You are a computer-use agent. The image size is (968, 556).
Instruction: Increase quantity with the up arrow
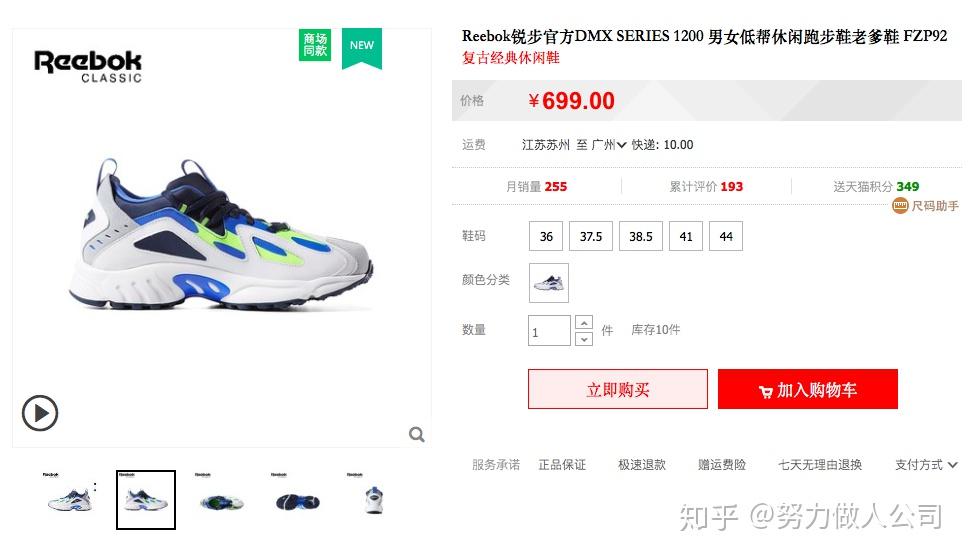584,322
